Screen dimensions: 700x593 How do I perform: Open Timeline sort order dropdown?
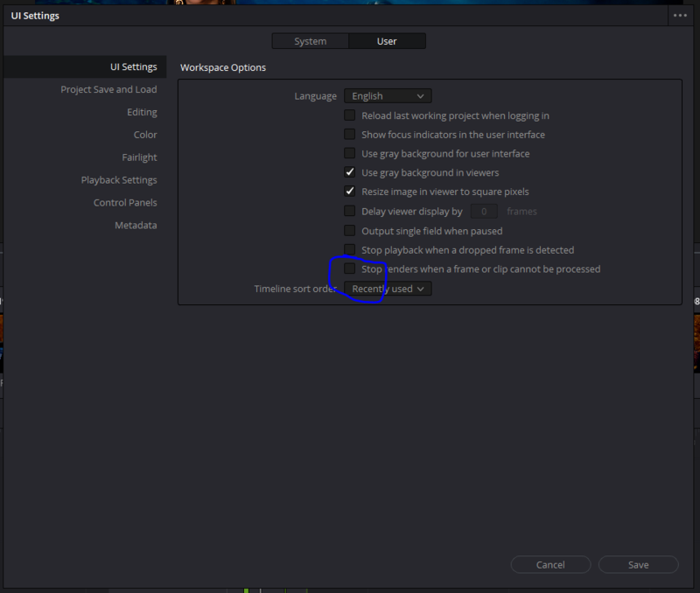[388, 289]
